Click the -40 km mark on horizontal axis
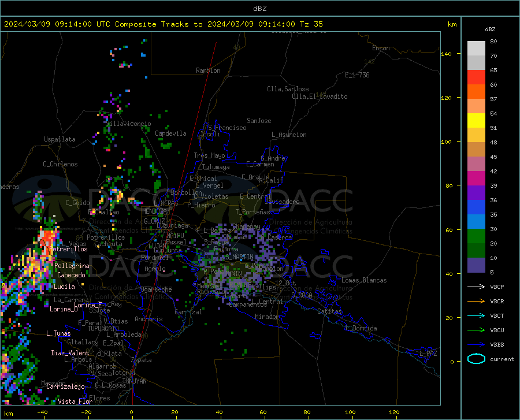The image size is (520, 420). [x=42, y=412]
